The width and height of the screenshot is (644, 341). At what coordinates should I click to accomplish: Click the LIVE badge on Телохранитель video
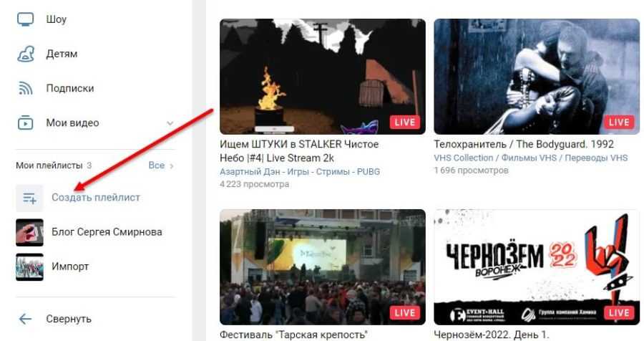point(618,122)
